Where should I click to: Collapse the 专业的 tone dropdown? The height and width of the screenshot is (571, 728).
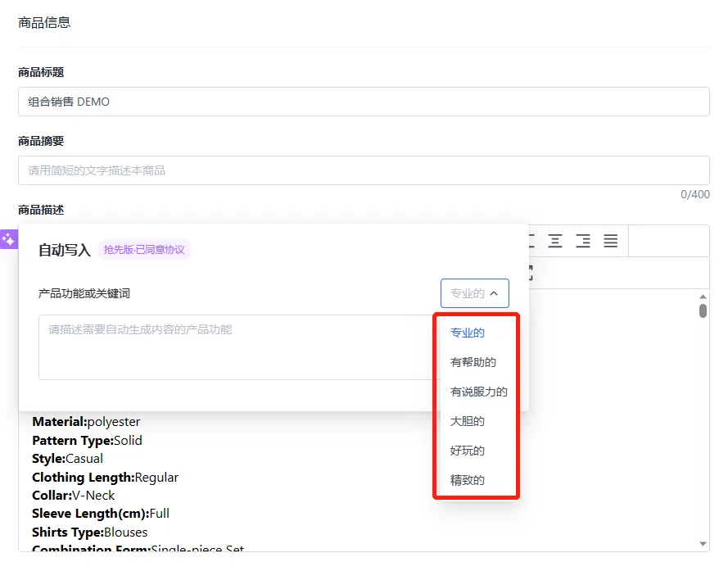point(474,293)
